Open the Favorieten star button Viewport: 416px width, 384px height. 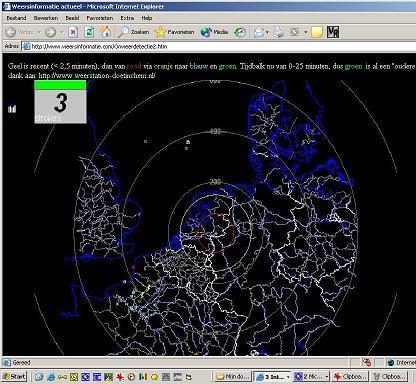pos(175,32)
